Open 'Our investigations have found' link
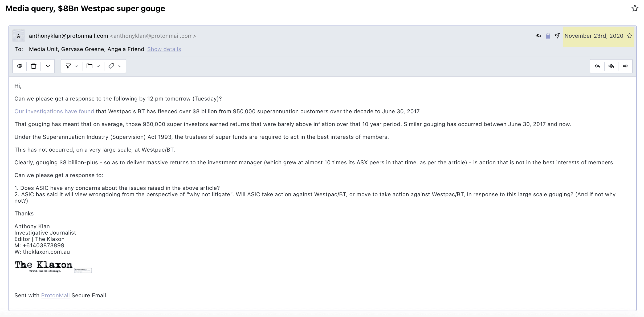 [x=54, y=111]
